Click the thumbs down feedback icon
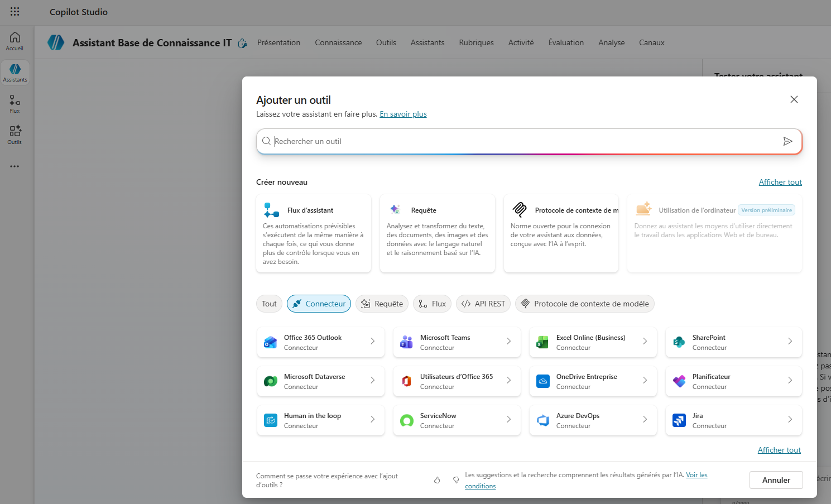 [456, 480]
